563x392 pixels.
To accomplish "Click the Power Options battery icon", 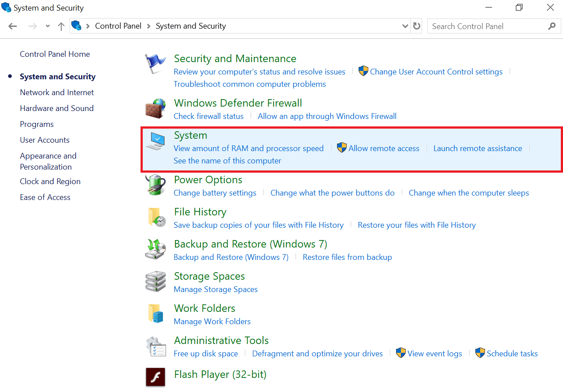I will coord(155,185).
